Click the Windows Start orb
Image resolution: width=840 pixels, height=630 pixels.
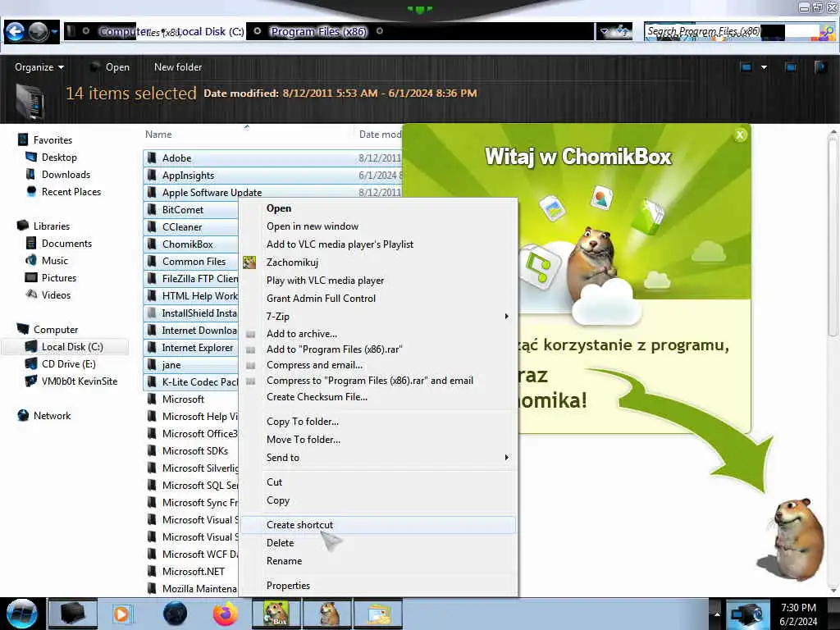(21, 614)
